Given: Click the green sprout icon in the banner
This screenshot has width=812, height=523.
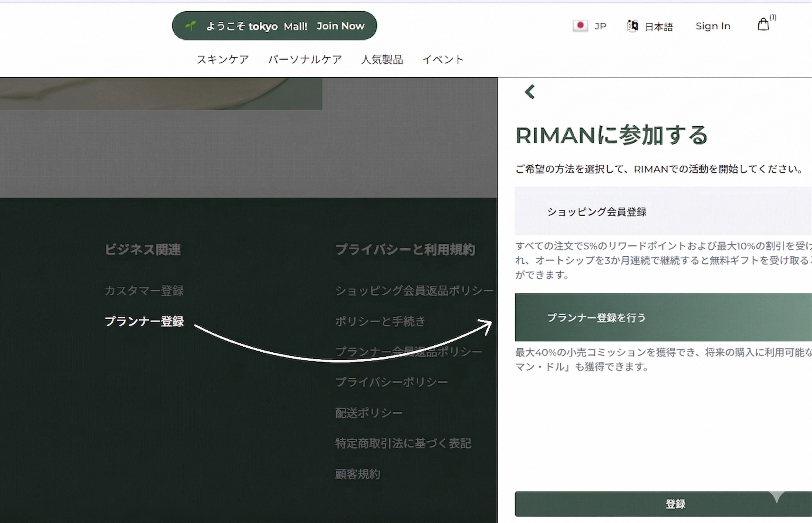Looking at the screenshot, I should tap(191, 26).
